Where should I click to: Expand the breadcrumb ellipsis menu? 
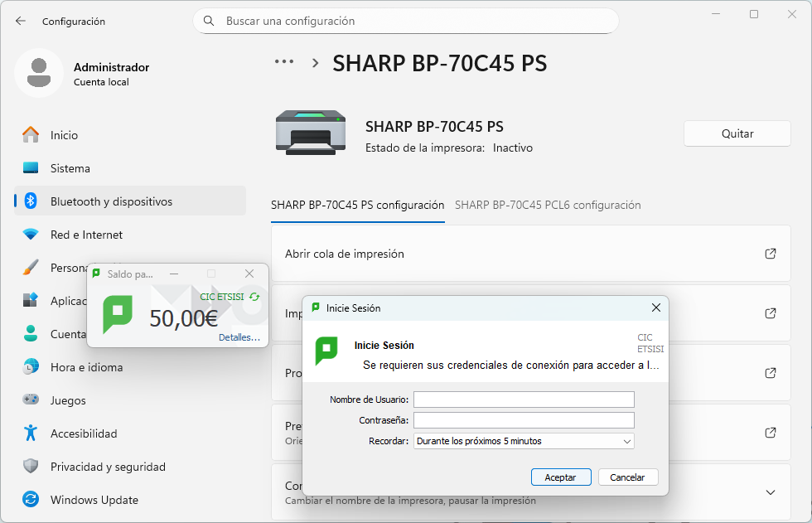click(x=283, y=61)
